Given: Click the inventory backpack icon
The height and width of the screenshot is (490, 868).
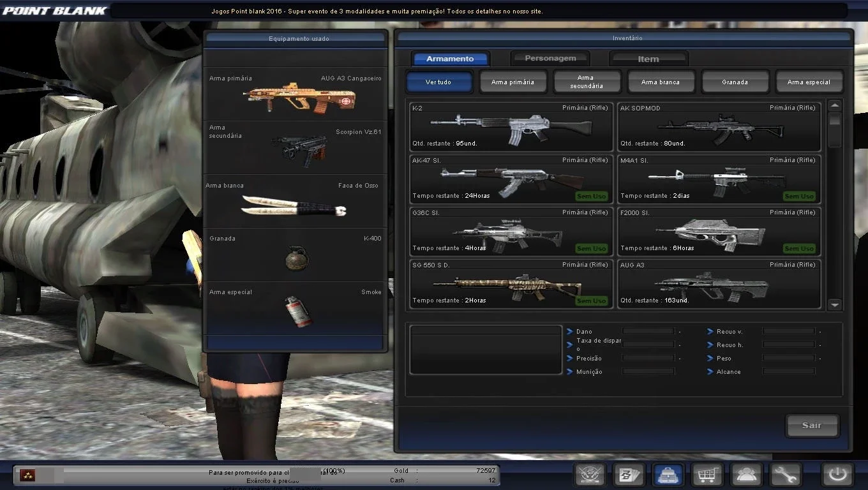Looking at the screenshot, I should 668,475.
